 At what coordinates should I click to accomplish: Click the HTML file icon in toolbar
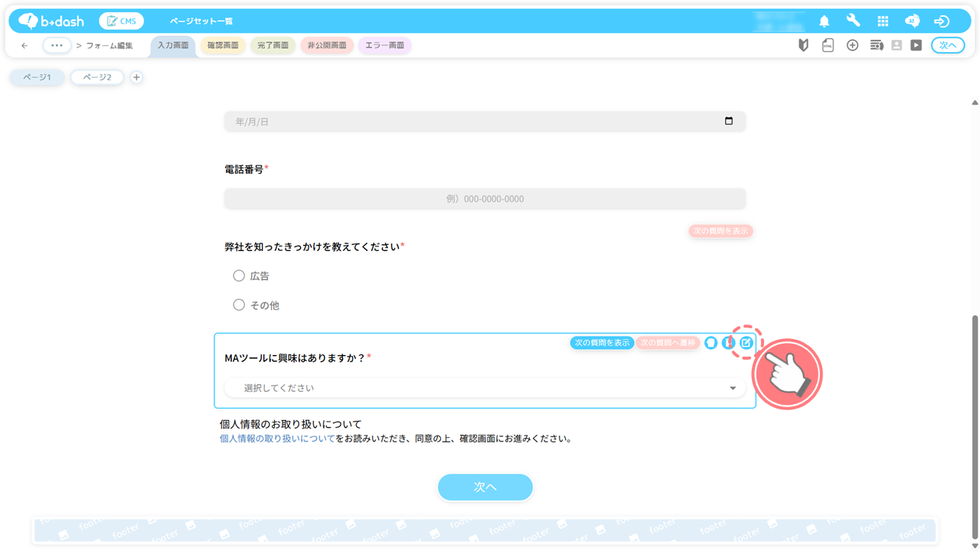[x=828, y=46]
